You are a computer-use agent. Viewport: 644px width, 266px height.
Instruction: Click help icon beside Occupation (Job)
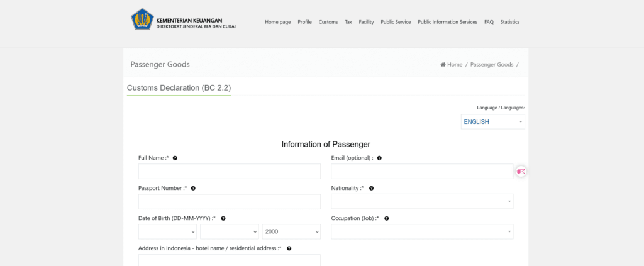(x=386, y=218)
